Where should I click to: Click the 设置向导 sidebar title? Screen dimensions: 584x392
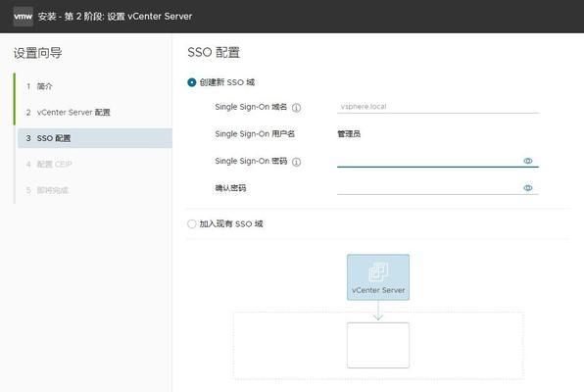37,53
